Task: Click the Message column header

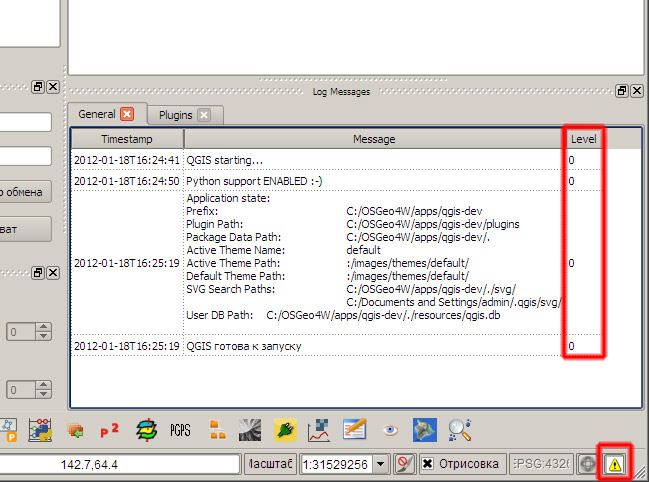Action: coord(374,139)
